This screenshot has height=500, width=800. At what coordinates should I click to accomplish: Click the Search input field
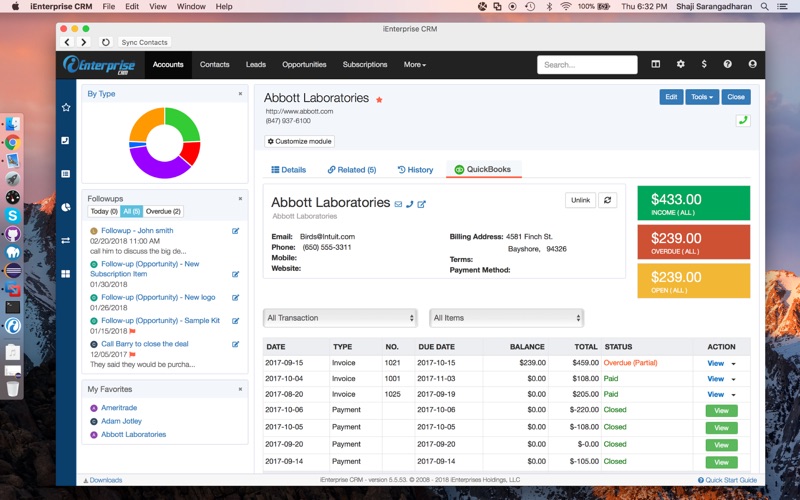point(587,65)
